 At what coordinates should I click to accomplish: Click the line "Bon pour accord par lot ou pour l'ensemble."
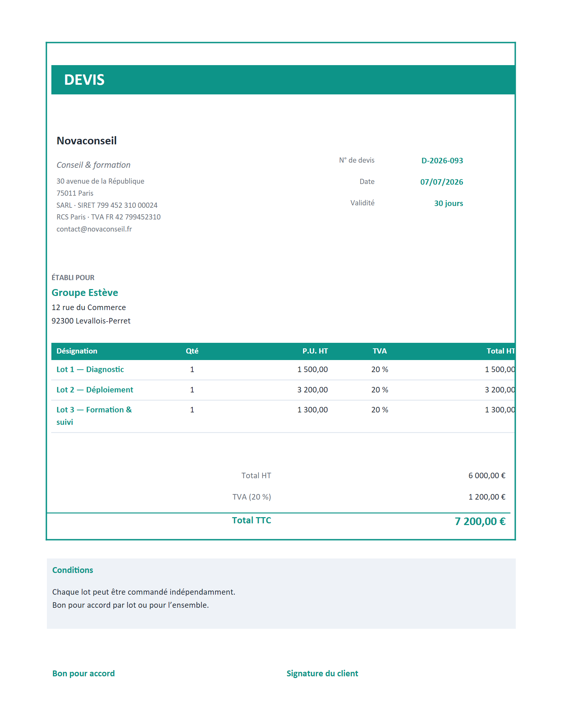click(x=131, y=605)
